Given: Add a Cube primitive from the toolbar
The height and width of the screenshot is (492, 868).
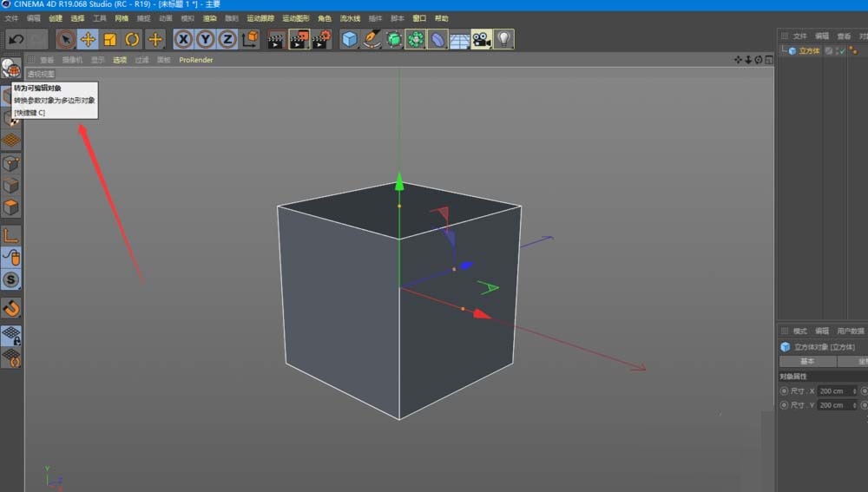Looking at the screenshot, I should pos(349,39).
